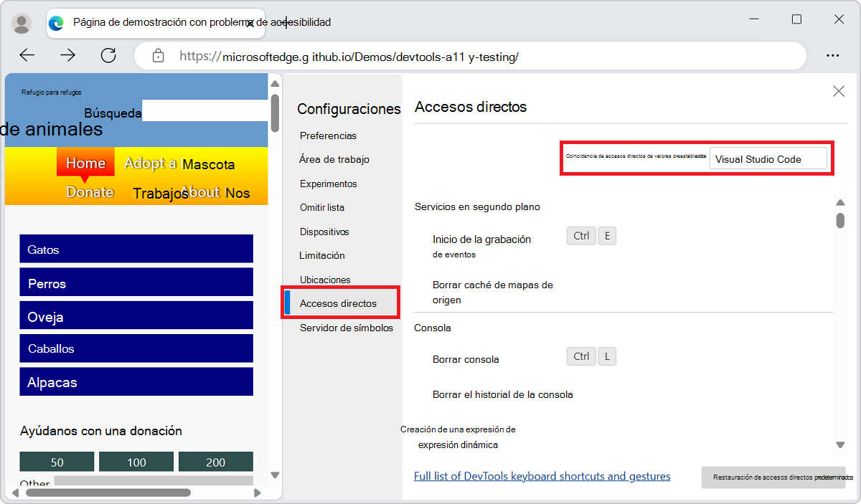Open the browser ellipsis options menu
Viewport: 861px width, 504px height.
click(x=833, y=54)
